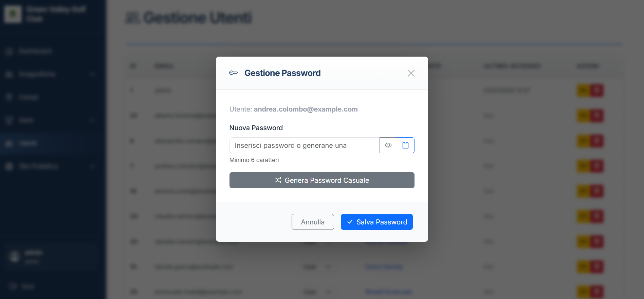Select Campi in the sidebar menu
644x299 pixels.
29,97
